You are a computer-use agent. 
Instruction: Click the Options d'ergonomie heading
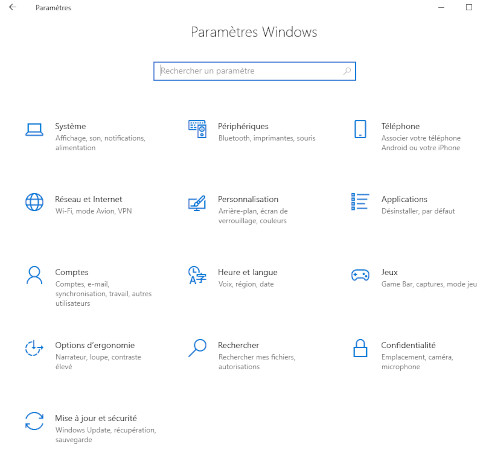[95, 345]
